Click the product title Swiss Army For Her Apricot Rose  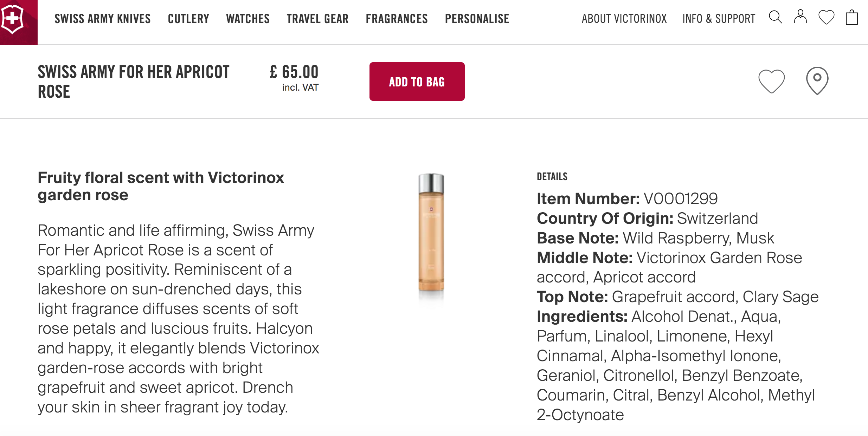point(134,82)
